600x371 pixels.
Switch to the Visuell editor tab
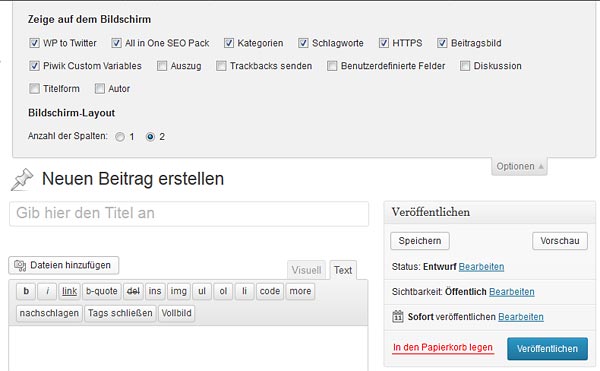pyautogui.click(x=306, y=270)
